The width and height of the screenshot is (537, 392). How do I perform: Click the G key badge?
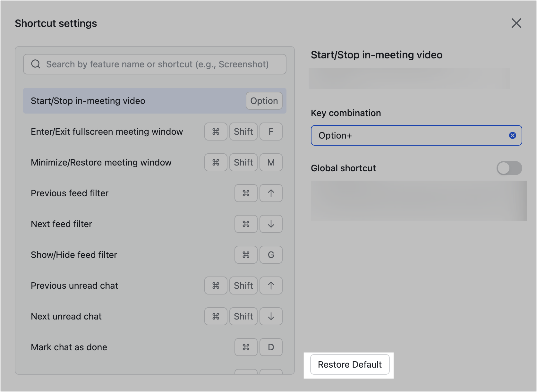[x=271, y=255]
